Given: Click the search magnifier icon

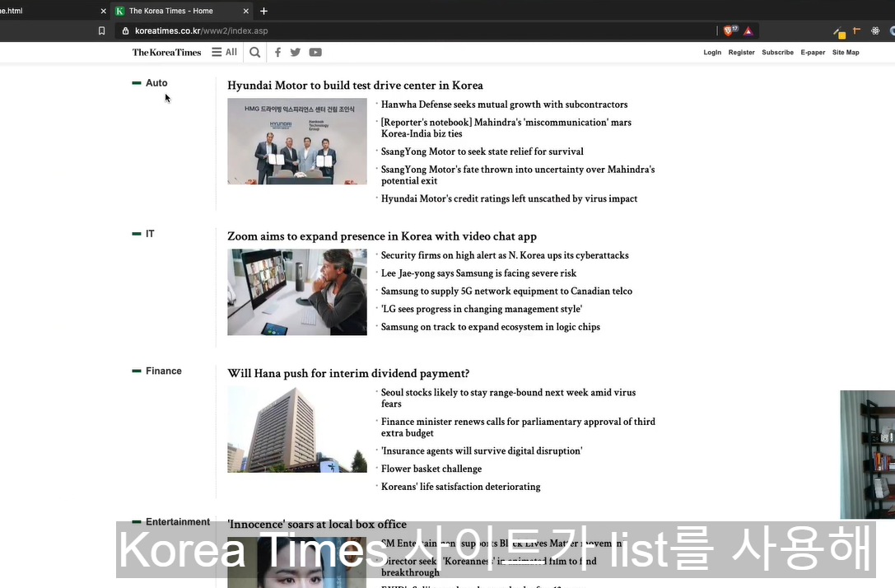Looking at the screenshot, I should pyautogui.click(x=255, y=53).
